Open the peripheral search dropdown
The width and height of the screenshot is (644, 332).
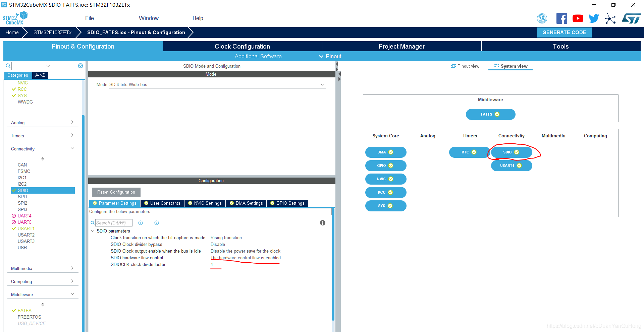(48, 66)
